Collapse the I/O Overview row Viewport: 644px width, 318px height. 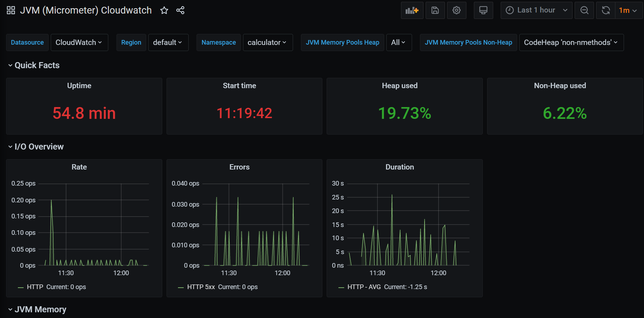[36, 147]
